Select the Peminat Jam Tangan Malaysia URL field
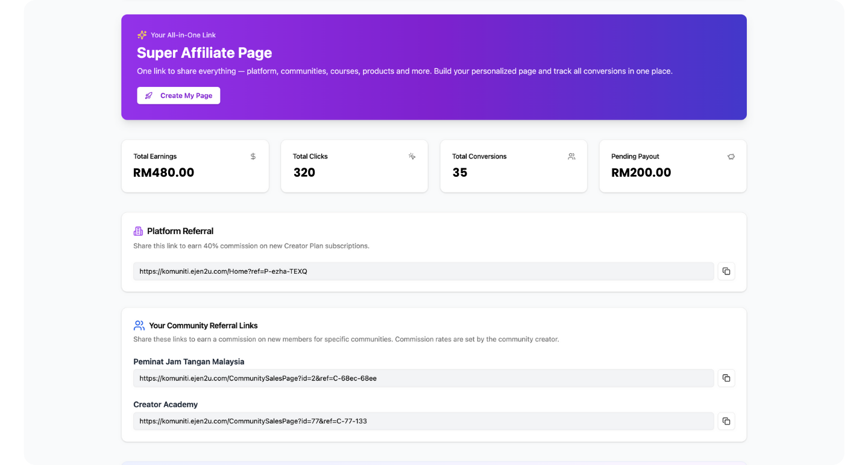This screenshot has width=868, height=465. pos(423,378)
